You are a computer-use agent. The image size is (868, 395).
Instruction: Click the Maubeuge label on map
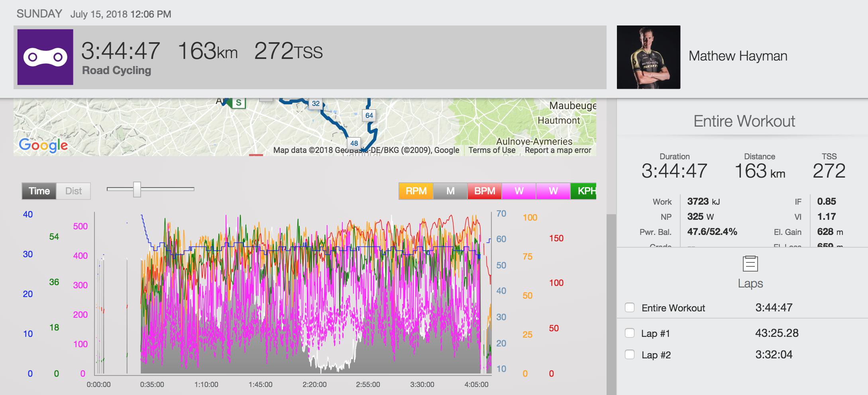[573, 106]
